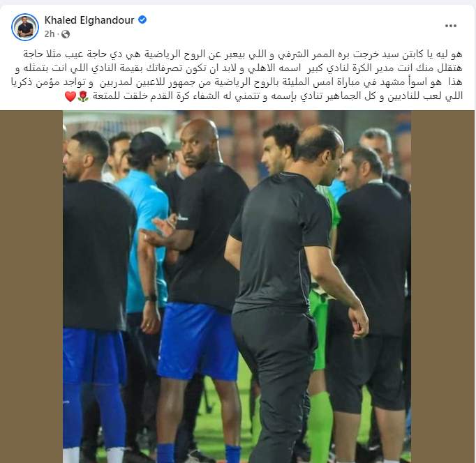Click the third line of the Arabic caption
This screenshot has width=476, height=463.
click(237, 82)
